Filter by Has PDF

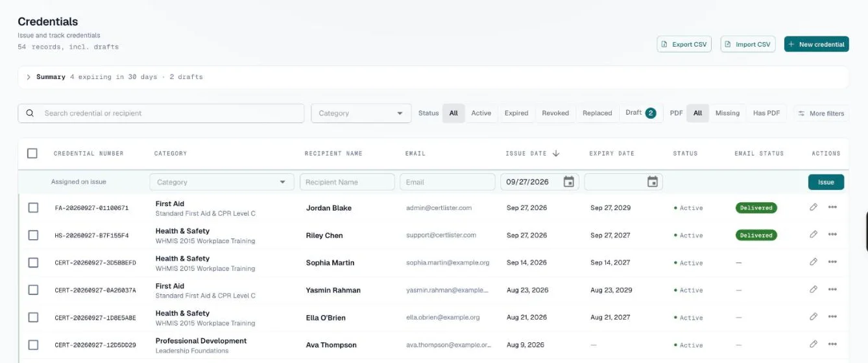tap(766, 113)
